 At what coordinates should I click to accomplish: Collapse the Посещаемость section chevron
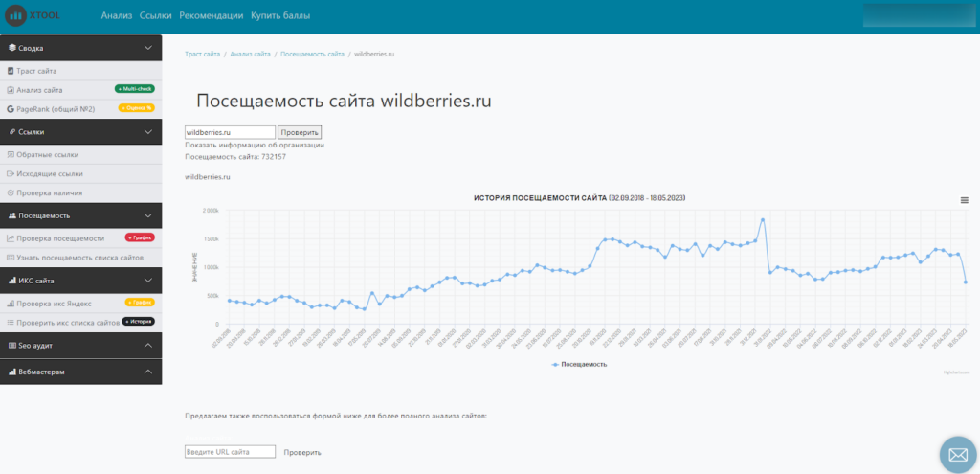[x=148, y=215]
